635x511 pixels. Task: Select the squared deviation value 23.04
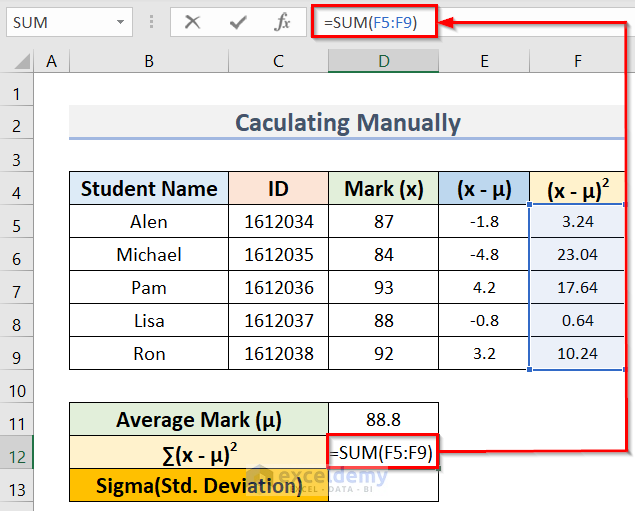point(579,255)
